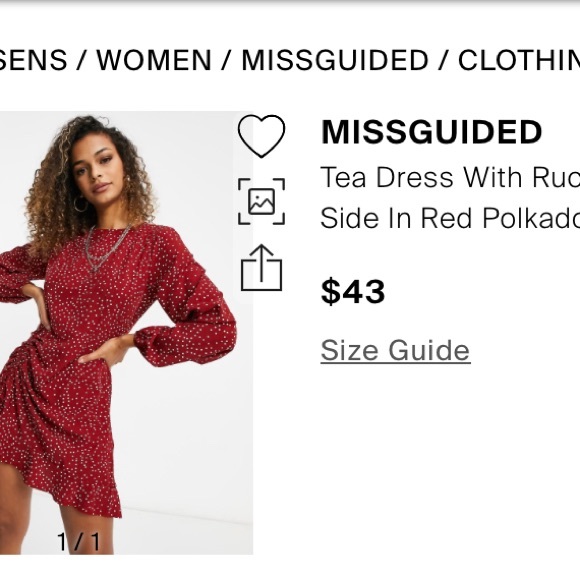Select MISSGUIDED breadcrumb link
Viewport: 580px width, 580px height.
tap(335, 60)
